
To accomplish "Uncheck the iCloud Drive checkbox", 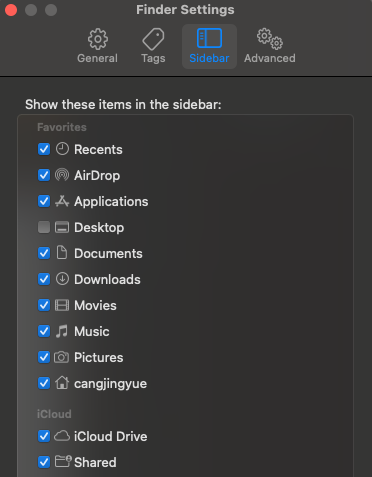I will click(x=44, y=436).
